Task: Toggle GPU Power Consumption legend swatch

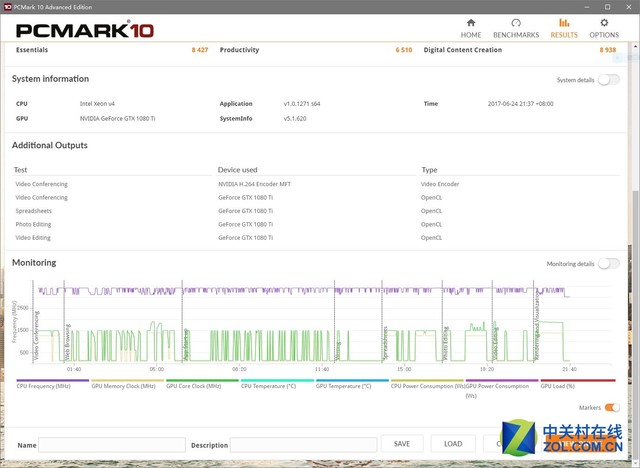Action: coord(502,380)
